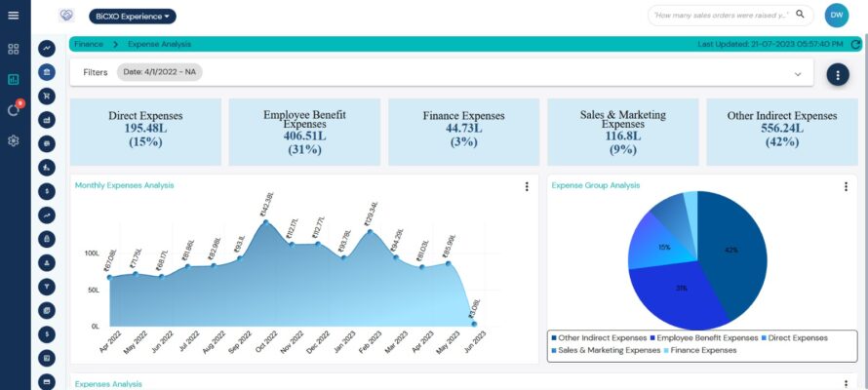Click the round three-dot button by Filters
The height and width of the screenshot is (390, 868).
(837, 75)
